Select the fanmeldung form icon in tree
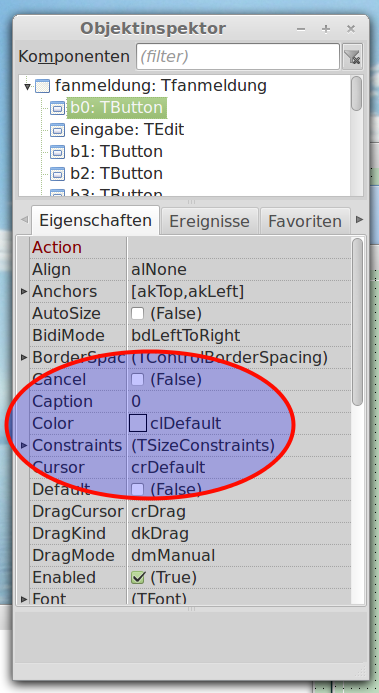The image size is (379, 693). [42, 86]
